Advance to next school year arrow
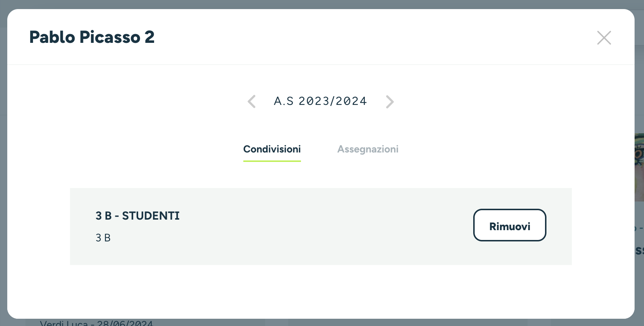 (x=390, y=102)
